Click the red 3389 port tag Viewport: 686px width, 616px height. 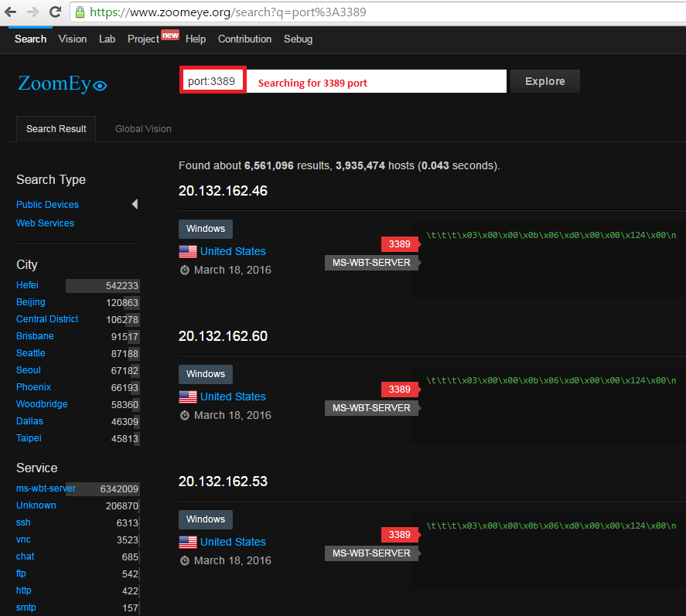(x=399, y=243)
